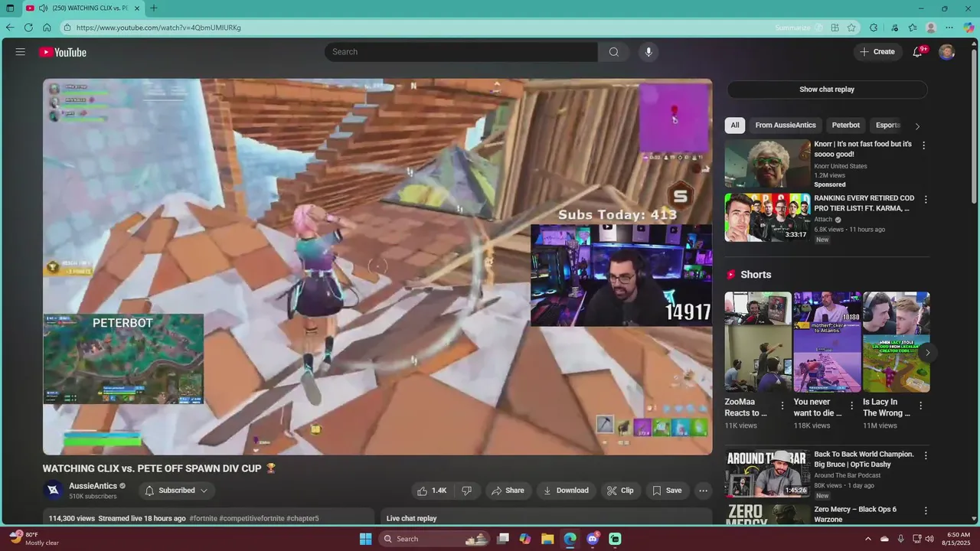The image size is (980, 551).
Task: Open options for Knorr sponsored video
Action: coord(923,145)
